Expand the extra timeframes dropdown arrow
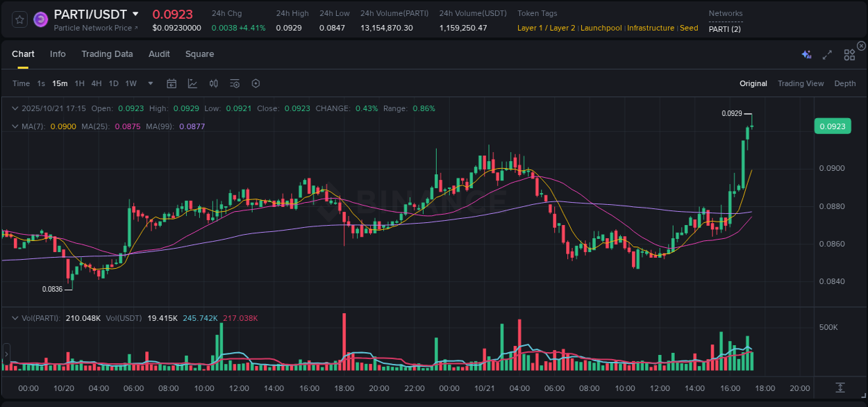This screenshot has width=868, height=407. pos(149,83)
